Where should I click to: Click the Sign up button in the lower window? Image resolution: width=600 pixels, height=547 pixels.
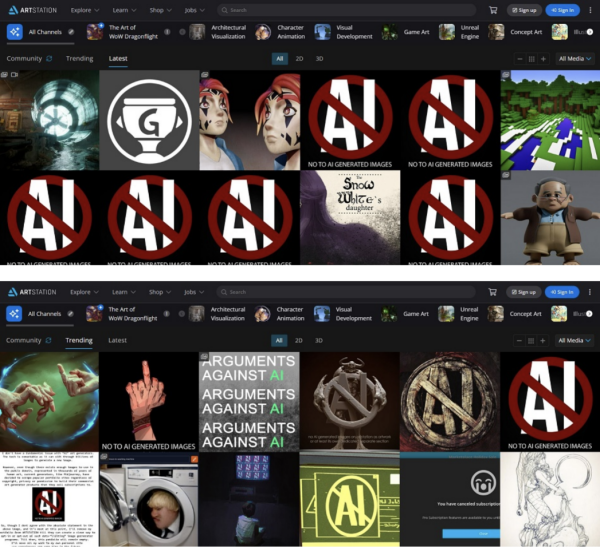point(523,292)
